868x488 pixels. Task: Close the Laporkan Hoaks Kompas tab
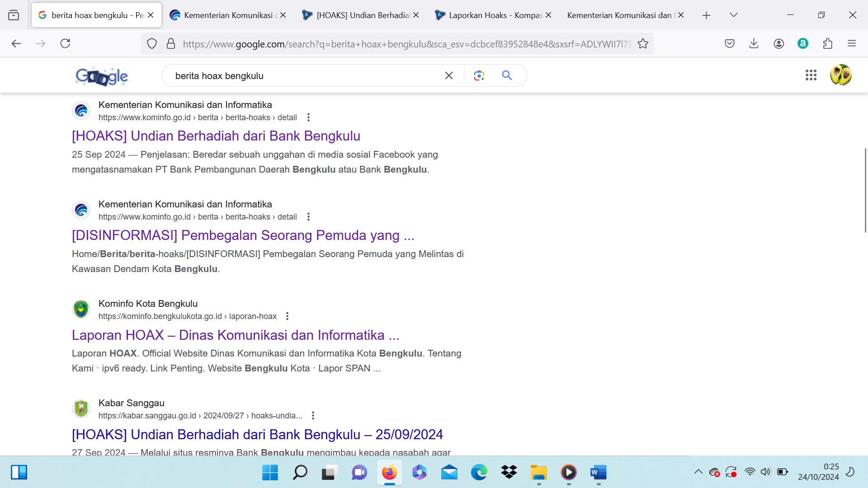(x=548, y=15)
